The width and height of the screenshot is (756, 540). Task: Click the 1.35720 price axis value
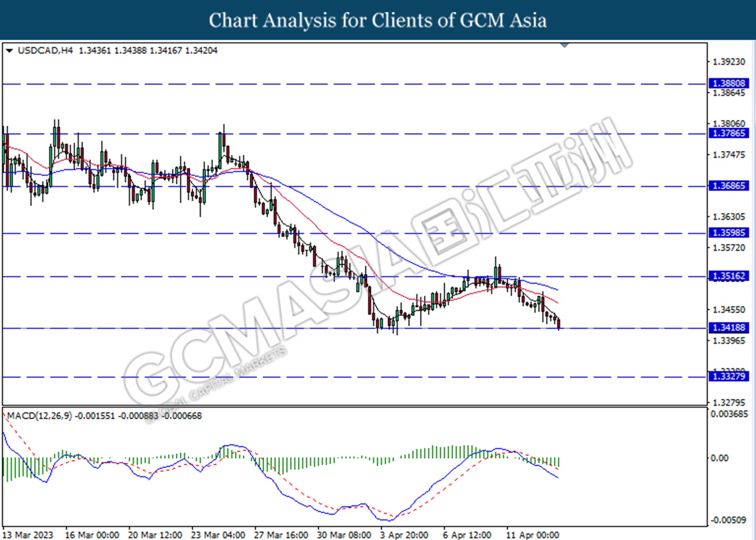pos(729,248)
